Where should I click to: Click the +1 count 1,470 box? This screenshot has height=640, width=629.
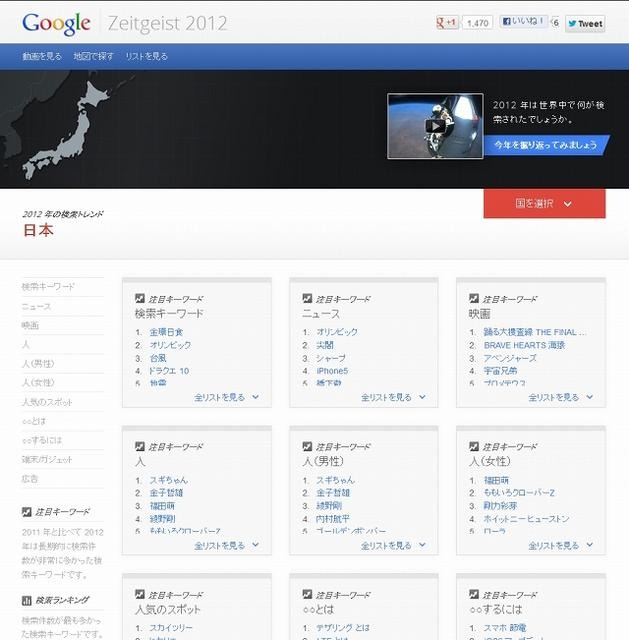477,23
